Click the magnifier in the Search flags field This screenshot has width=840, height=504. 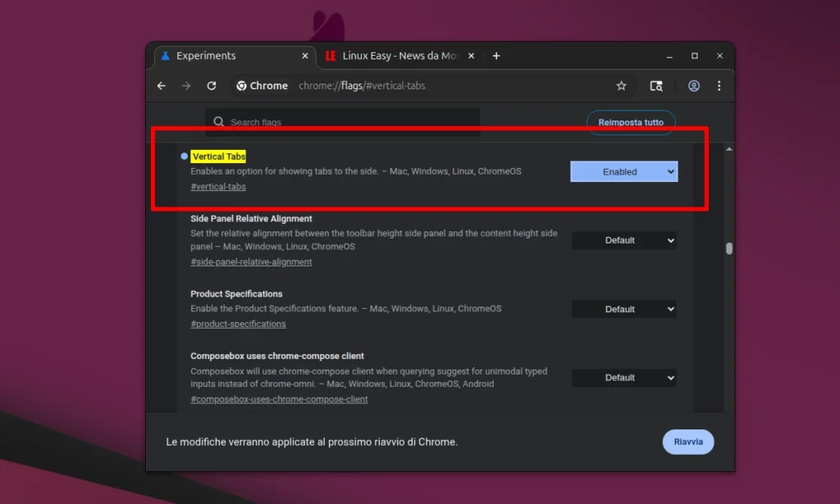(218, 120)
